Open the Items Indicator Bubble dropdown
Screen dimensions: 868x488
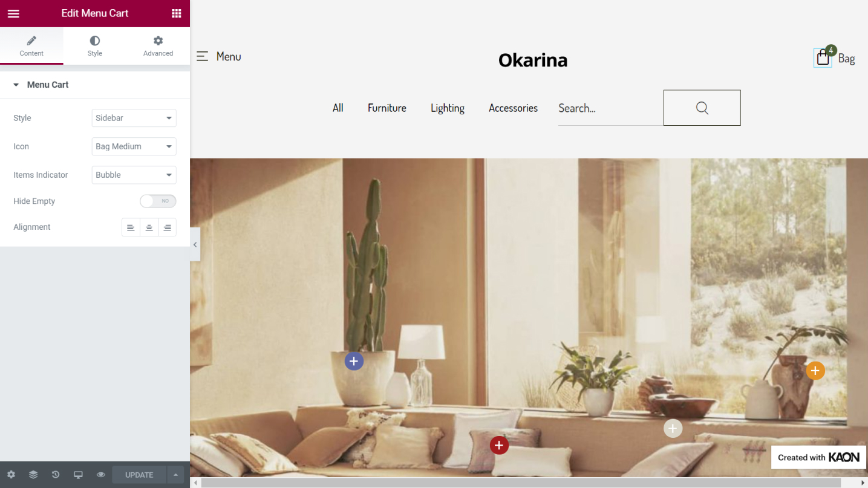pyautogui.click(x=134, y=175)
